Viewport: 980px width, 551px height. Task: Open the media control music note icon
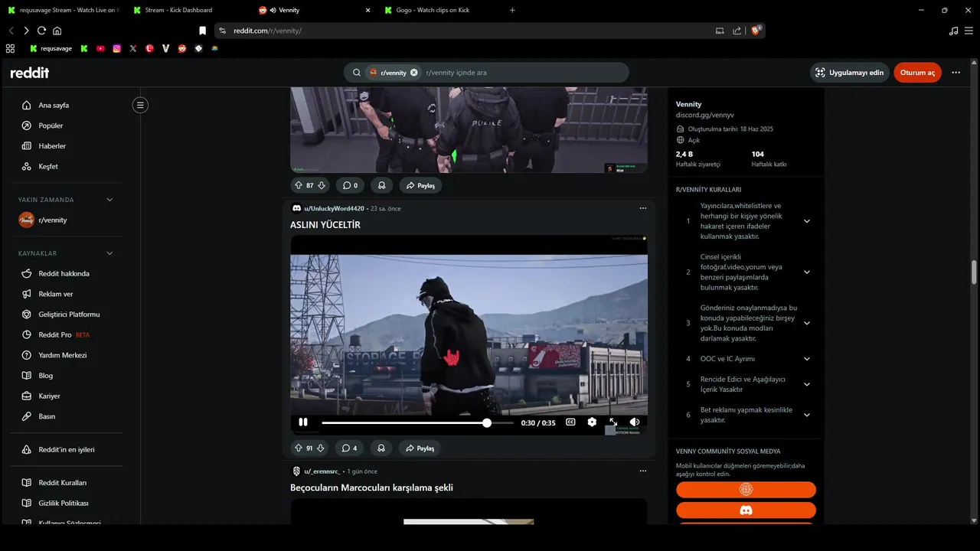(x=953, y=31)
